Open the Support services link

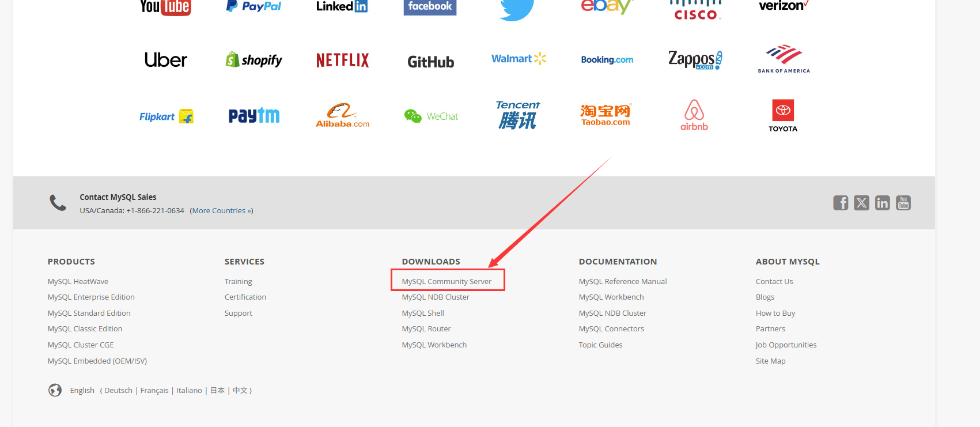click(x=238, y=313)
